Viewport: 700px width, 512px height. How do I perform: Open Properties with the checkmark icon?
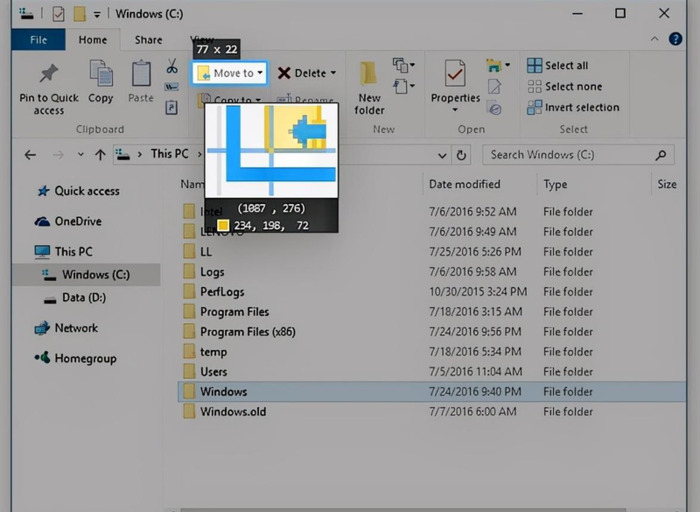(455, 80)
